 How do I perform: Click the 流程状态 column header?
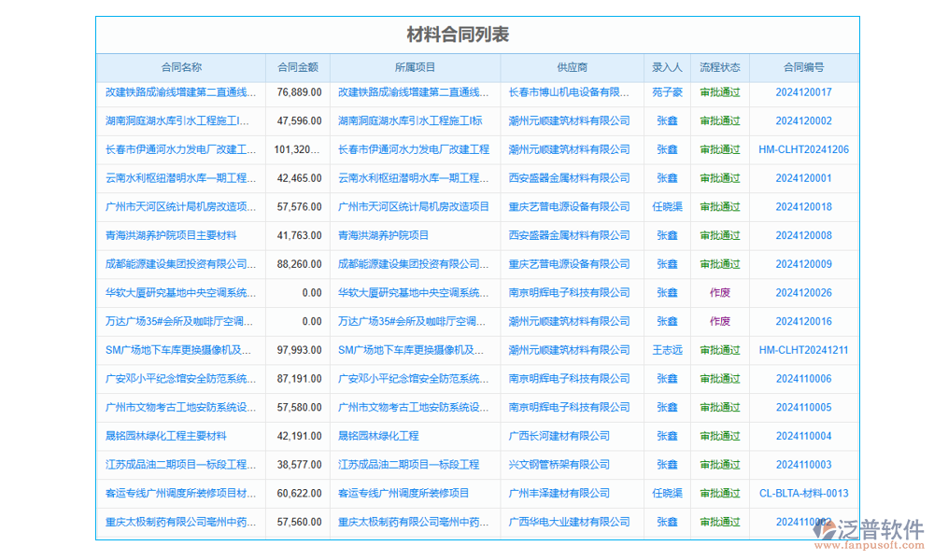click(719, 66)
